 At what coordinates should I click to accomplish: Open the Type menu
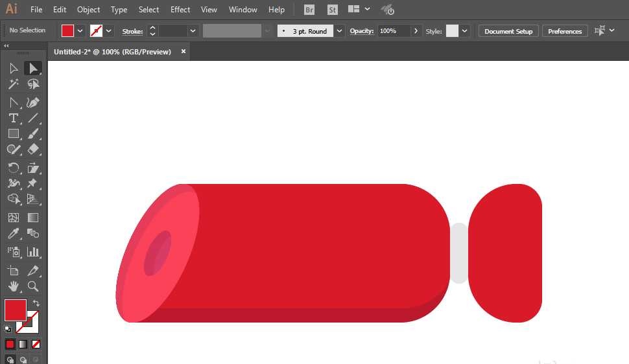coord(119,10)
